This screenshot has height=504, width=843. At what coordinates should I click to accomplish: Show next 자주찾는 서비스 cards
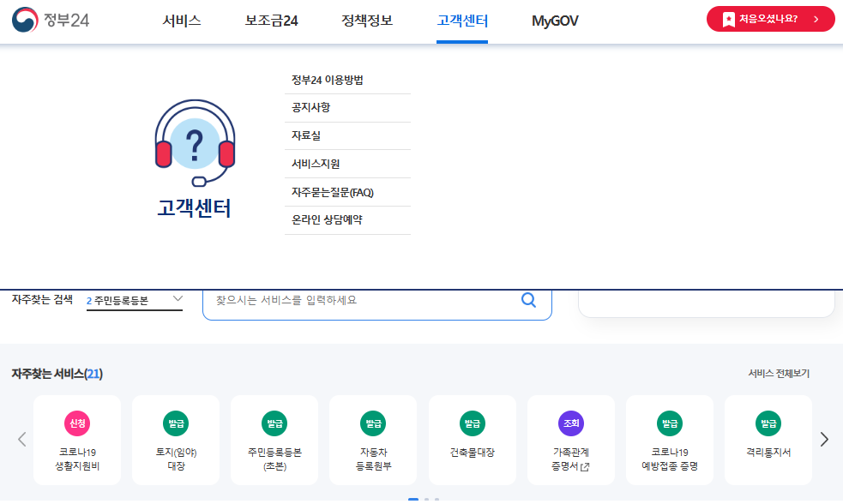[x=824, y=439]
